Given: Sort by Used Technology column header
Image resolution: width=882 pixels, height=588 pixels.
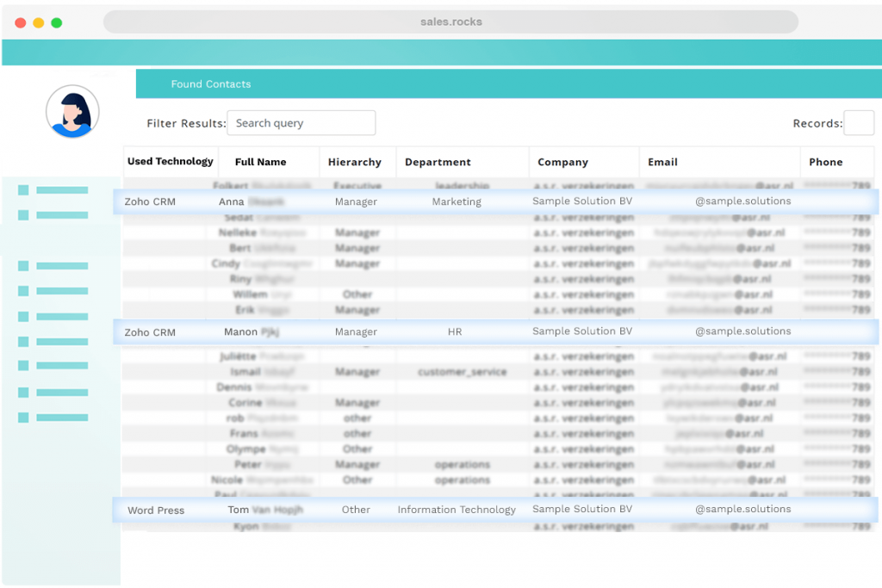Looking at the screenshot, I should (170, 162).
